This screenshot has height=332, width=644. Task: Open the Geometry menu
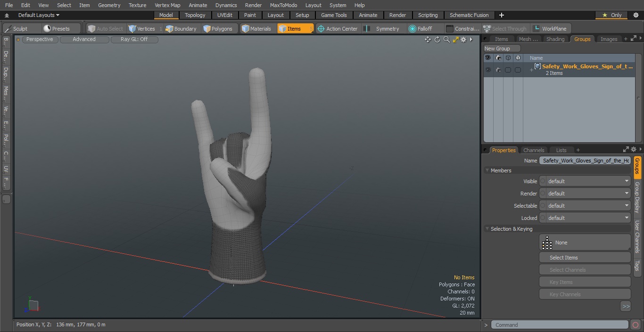click(109, 5)
